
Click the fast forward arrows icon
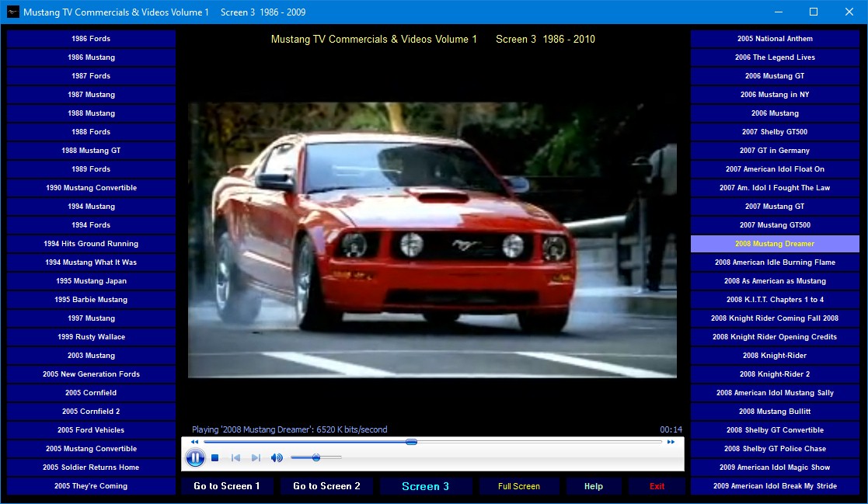[x=671, y=442]
